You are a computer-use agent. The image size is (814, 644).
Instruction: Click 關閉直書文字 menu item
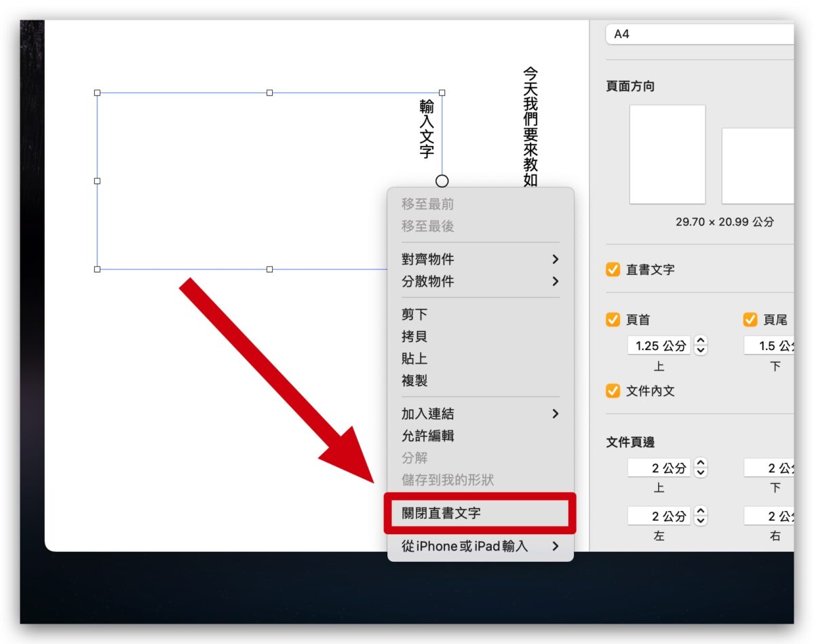pos(480,513)
